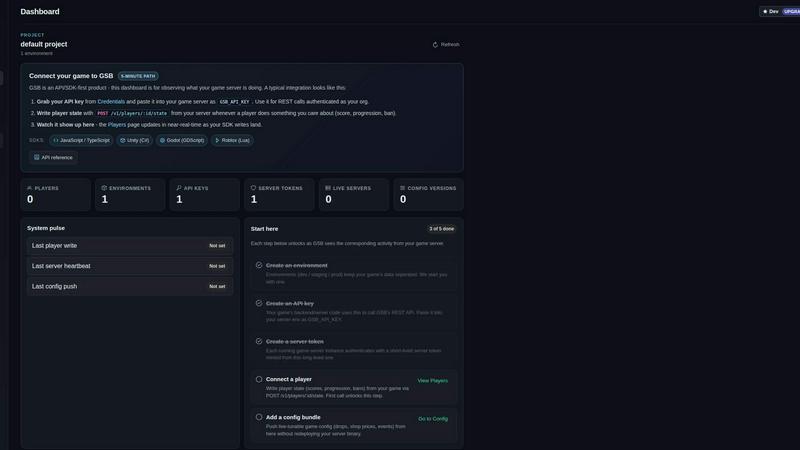The height and width of the screenshot is (450, 800).
Task: Click the 5-MINUTE PATH badge
Action: 138,76
